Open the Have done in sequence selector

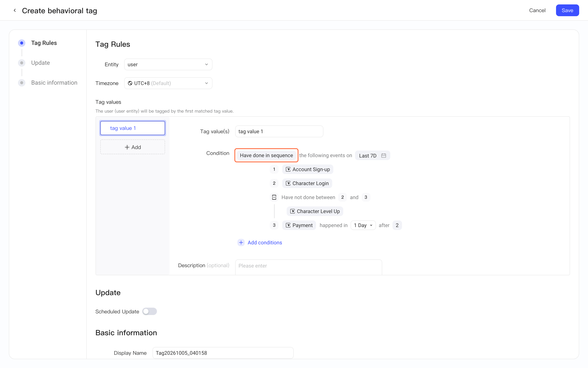click(266, 155)
